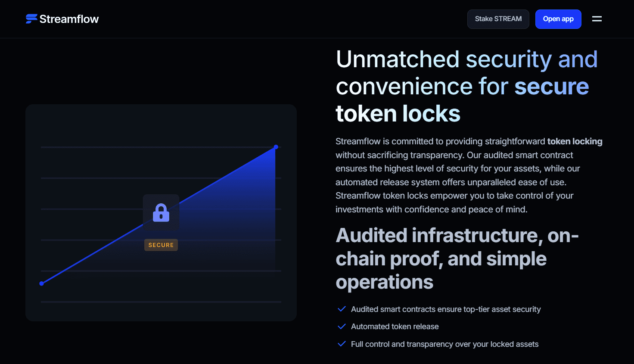Click checkmark beside Automated token release

[x=342, y=327]
